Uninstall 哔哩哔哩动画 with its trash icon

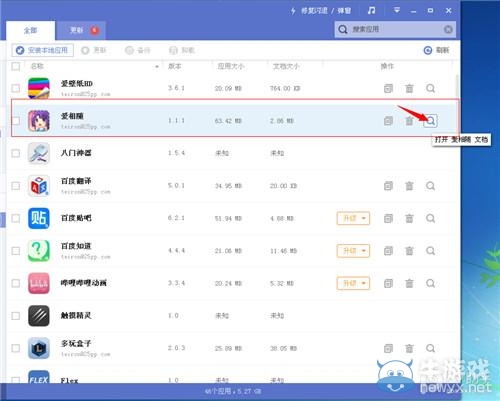(x=409, y=283)
